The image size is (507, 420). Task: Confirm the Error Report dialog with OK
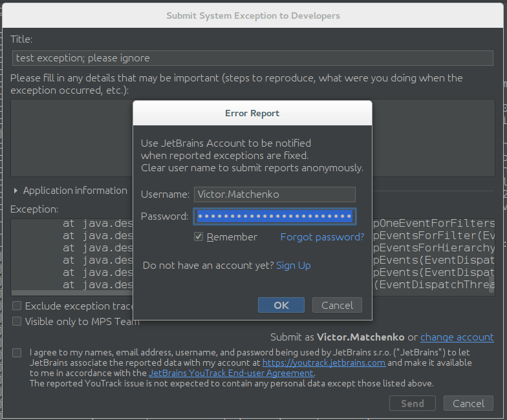coord(281,305)
